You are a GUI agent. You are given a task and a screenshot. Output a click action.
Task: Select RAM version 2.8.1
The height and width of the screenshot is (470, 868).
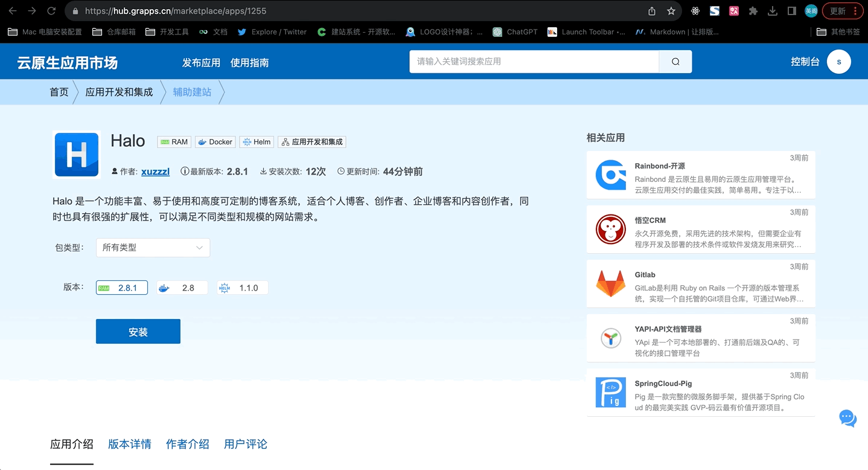point(122,288)
